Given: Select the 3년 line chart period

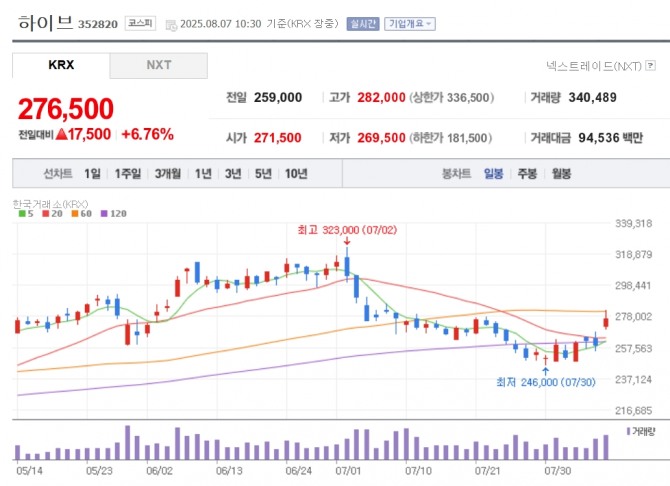Looking at the screenshot, I should tap(233, 174).
